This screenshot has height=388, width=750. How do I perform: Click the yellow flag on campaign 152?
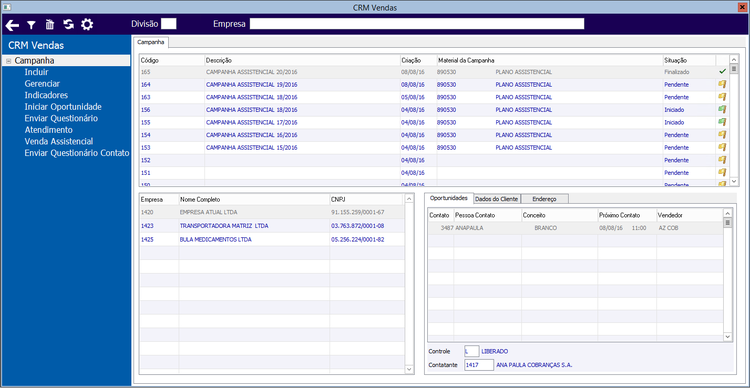pyautogui.click(x=722, y=160)
